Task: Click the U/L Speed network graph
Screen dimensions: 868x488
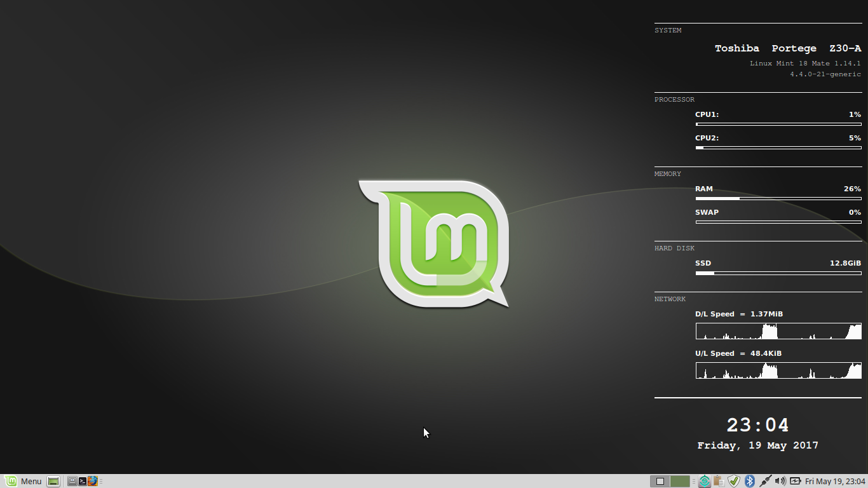Action: point(778,370)
